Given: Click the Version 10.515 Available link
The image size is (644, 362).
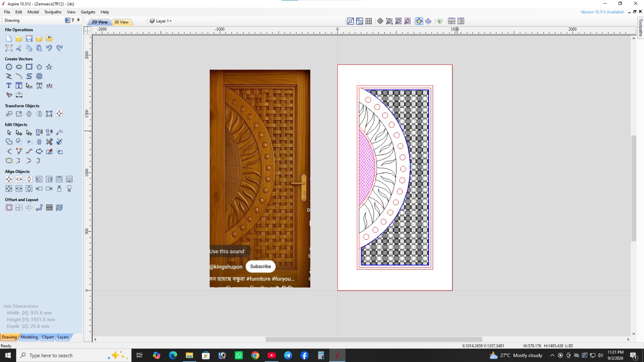Looking at the screenshot, I should tap(602, 12).
